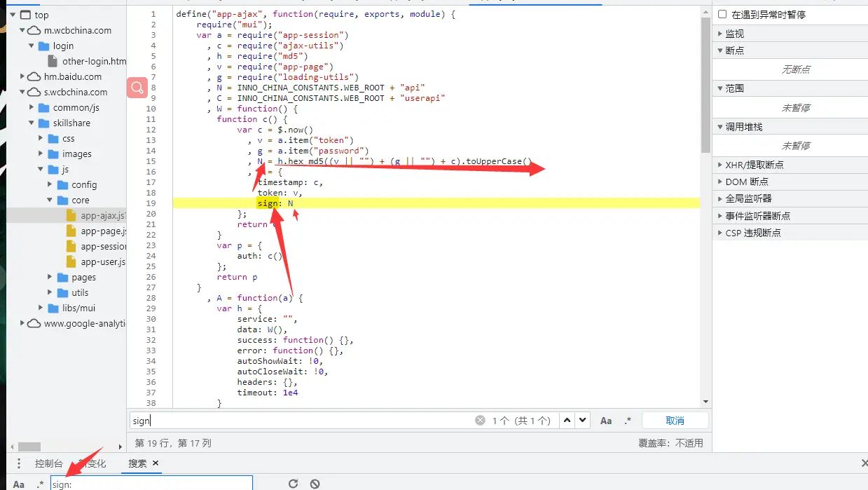Click the red magnifier search icon
The height and width of the screenshot is (490, 868).
[x=137, y=88]
